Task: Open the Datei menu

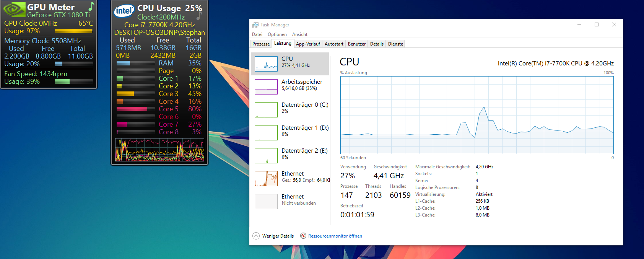Action: [x=257, y=34]
